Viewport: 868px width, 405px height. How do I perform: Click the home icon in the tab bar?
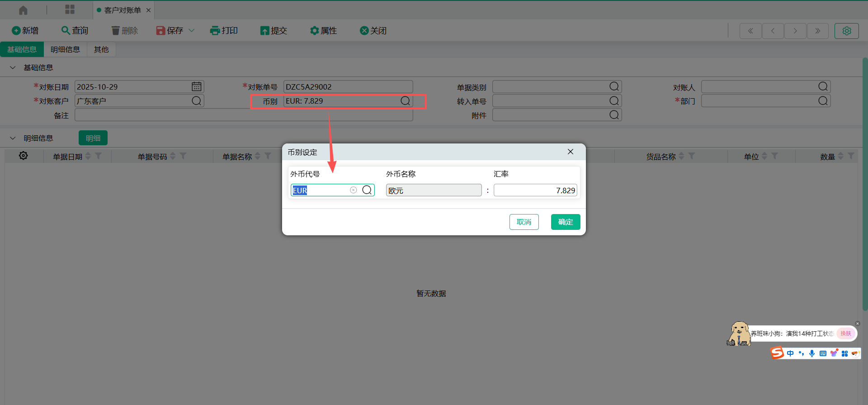[23, 10]
